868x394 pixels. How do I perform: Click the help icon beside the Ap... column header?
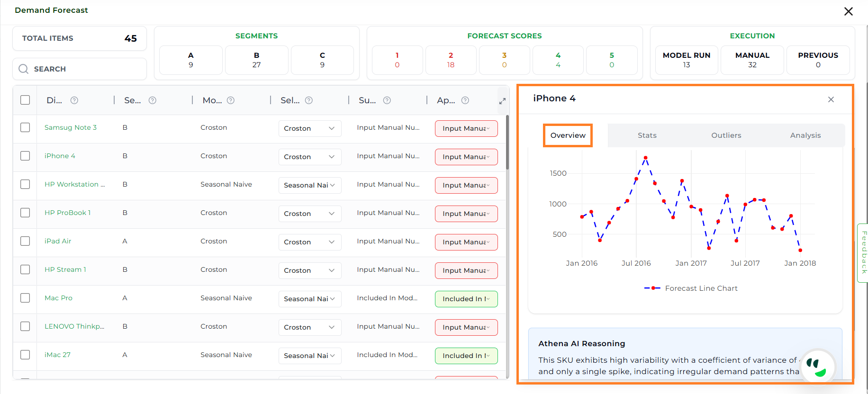click(465, 100)
